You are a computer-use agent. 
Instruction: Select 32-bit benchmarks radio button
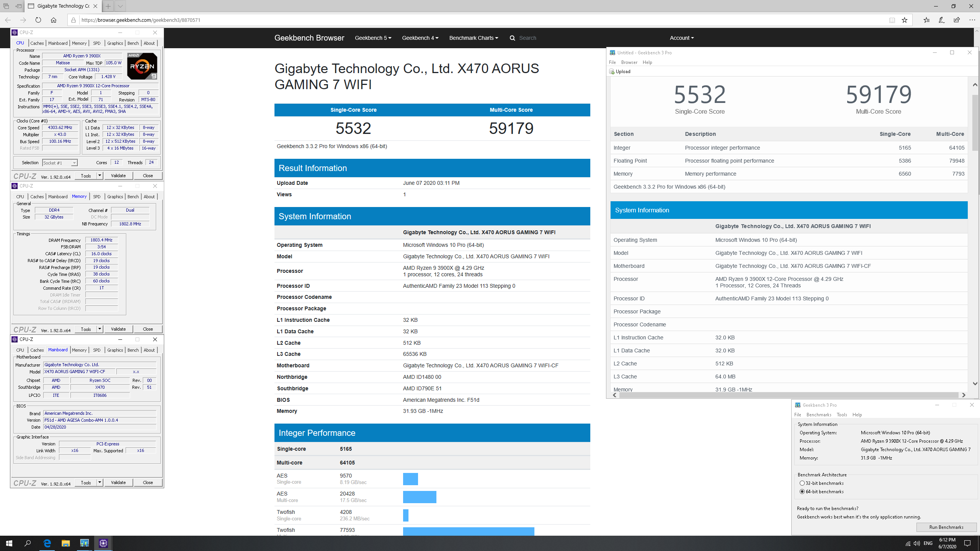pyautogui.click(x=802, y=483)
